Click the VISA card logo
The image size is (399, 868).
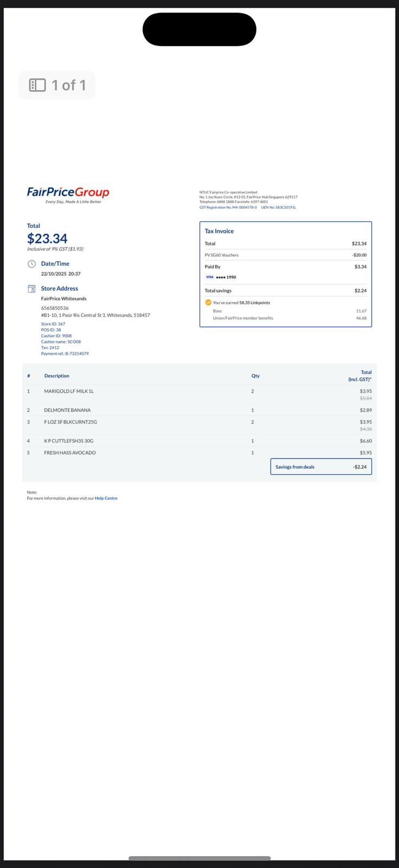click(209, 277)
